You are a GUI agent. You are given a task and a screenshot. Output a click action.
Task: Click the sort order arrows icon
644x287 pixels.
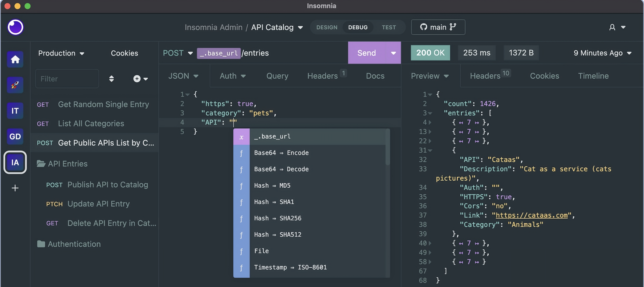click(111, 79)
